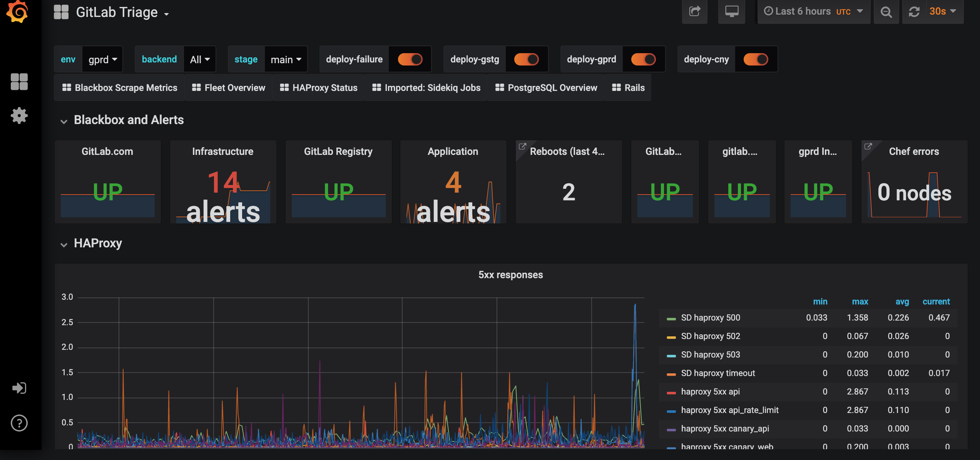The width and height of the screenshot is (980, 460).
Task: Open the env gprd dropdown
Action: (102, 59)
